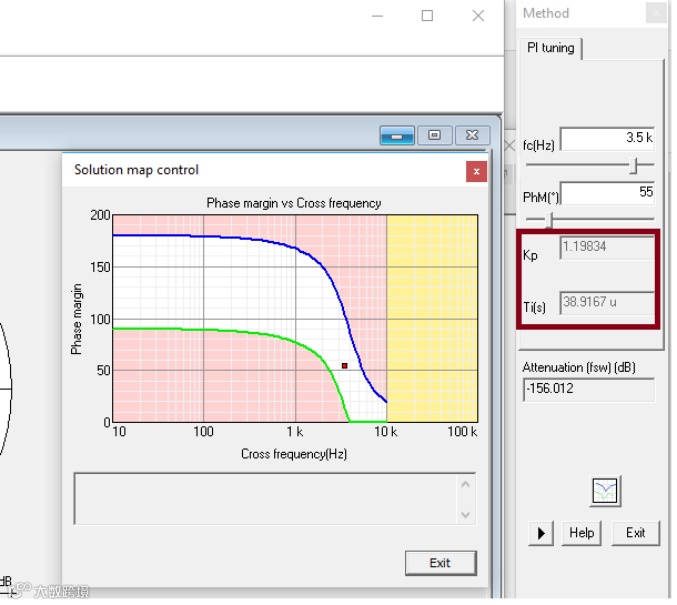Click the play arrow button

[541, 533]
